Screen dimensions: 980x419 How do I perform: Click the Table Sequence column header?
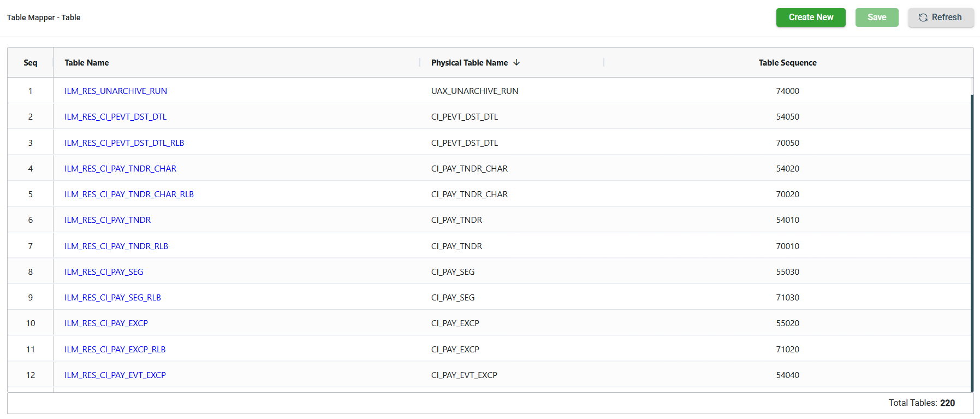coord(787,63)
